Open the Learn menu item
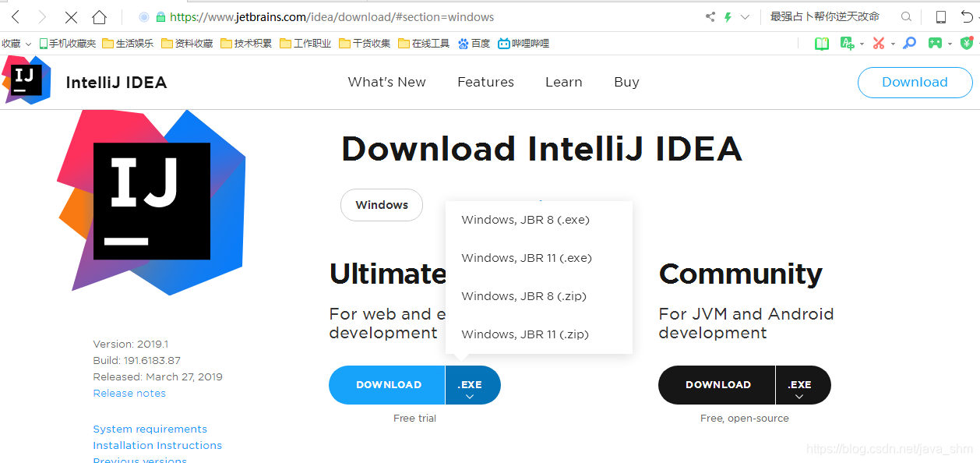This screenshot has width=980, height=463. point(564,82)
